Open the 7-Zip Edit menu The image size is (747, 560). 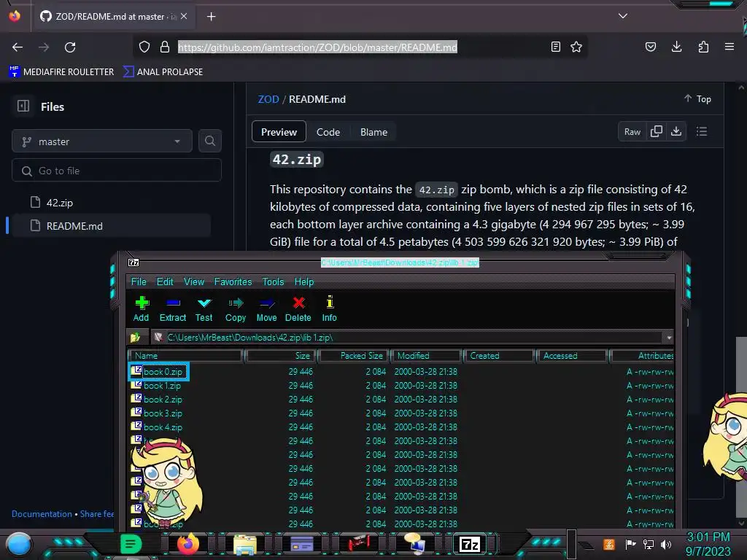(x=165, y=281)
